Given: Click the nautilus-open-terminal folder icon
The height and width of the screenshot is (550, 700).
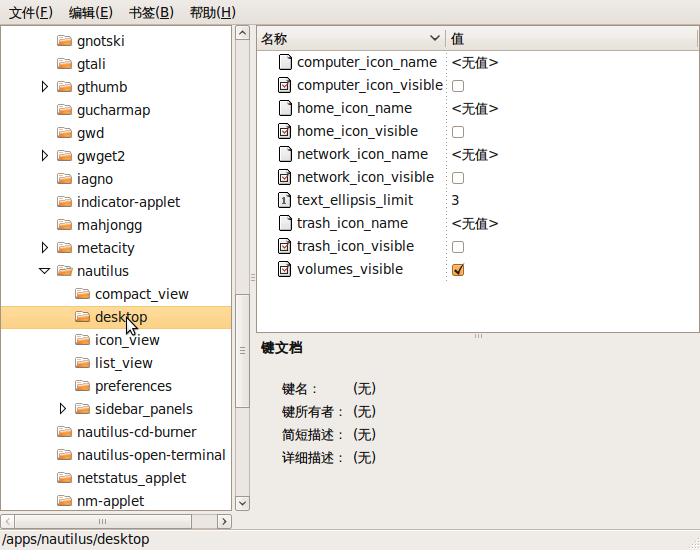Looking at the screenshot, I should (x=65, y=455).
